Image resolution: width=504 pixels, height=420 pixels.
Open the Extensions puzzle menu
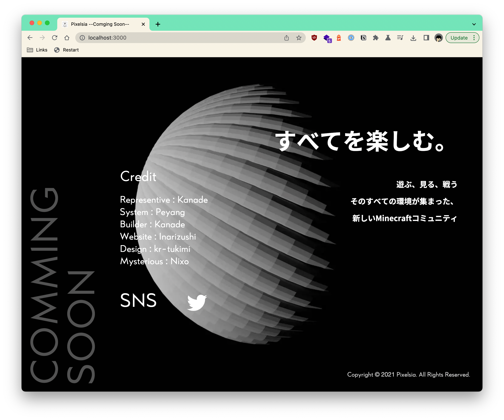[x=376, y=38]
